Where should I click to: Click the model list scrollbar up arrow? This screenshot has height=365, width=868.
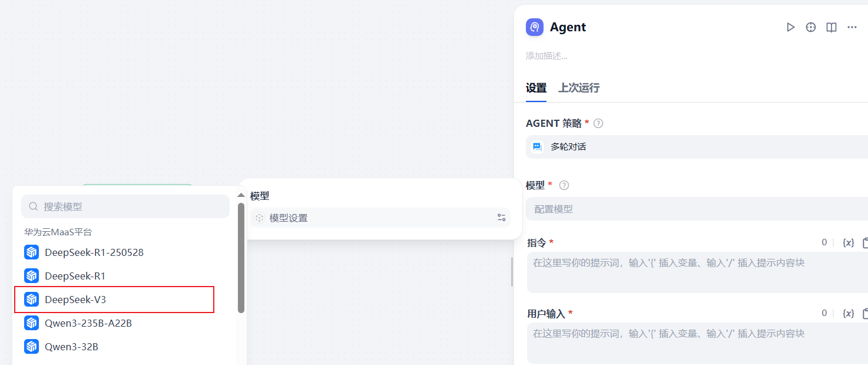[241, 195]
